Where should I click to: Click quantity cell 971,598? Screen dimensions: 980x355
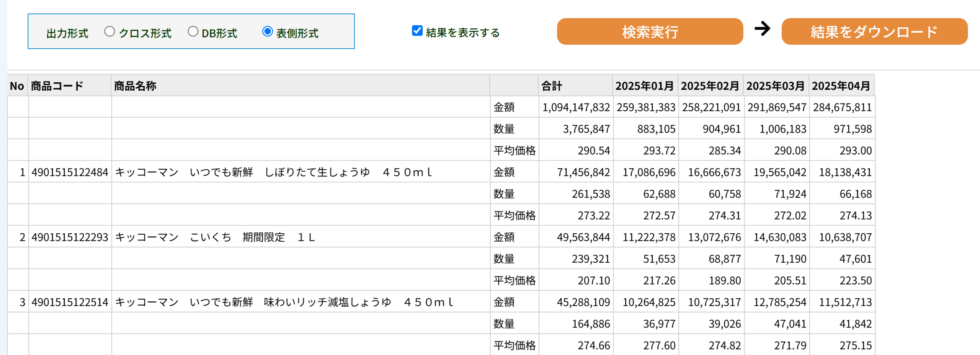click(x=842, y=129)
